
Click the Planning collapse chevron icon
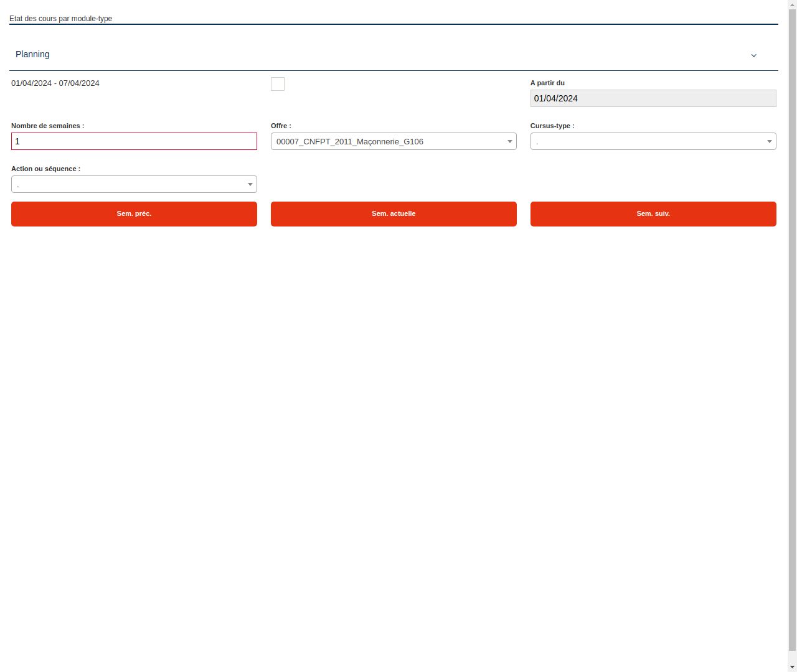(x=753, y=55)
